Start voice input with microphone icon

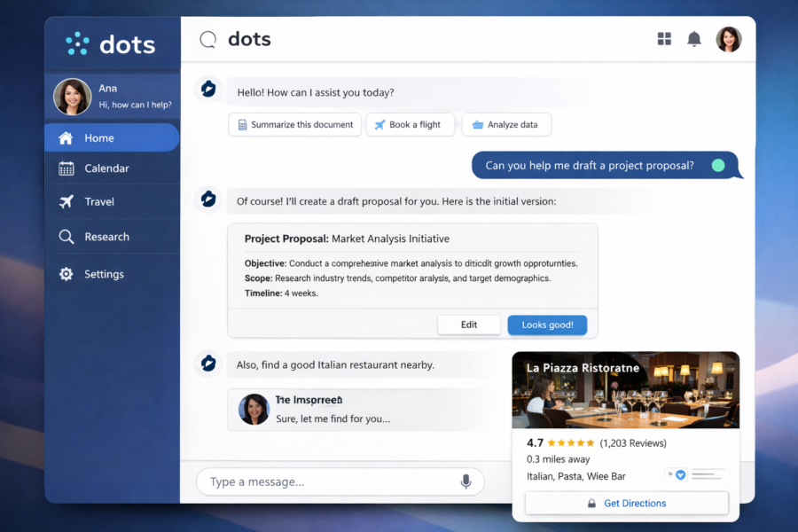pos(465,481)
